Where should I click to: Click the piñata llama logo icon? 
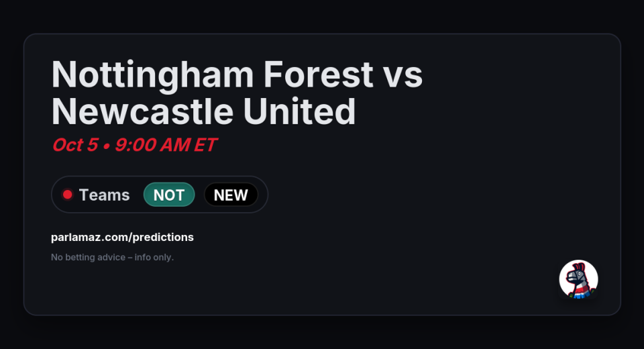coord(578,279)
